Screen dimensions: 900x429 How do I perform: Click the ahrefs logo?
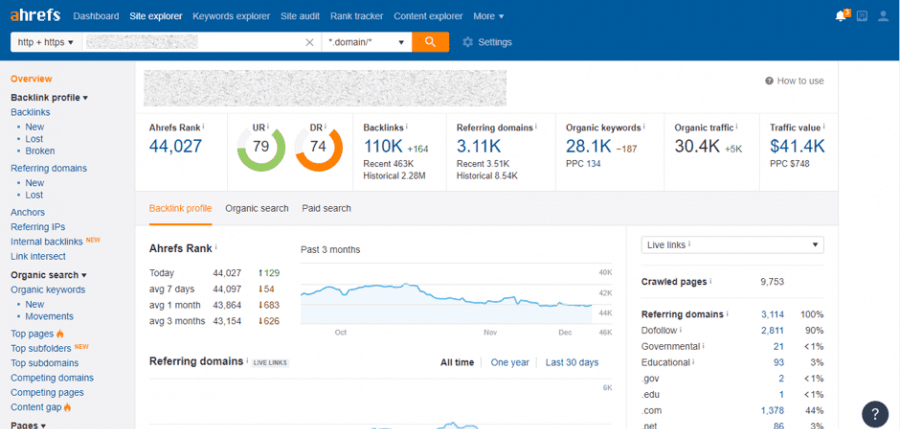point(35,16)
